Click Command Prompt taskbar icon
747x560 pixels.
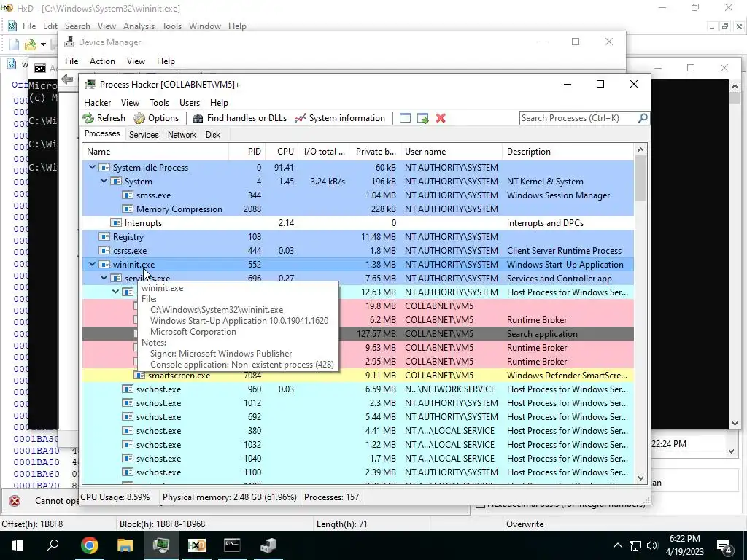coord(232,545)
